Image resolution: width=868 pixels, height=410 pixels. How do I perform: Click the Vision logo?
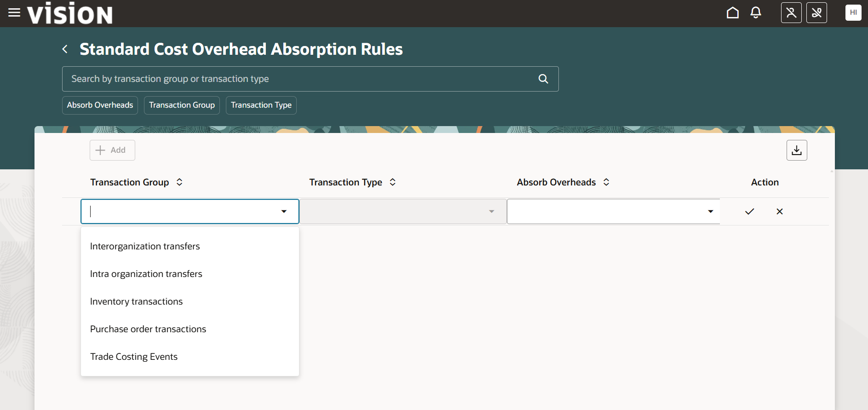[70, 13]
